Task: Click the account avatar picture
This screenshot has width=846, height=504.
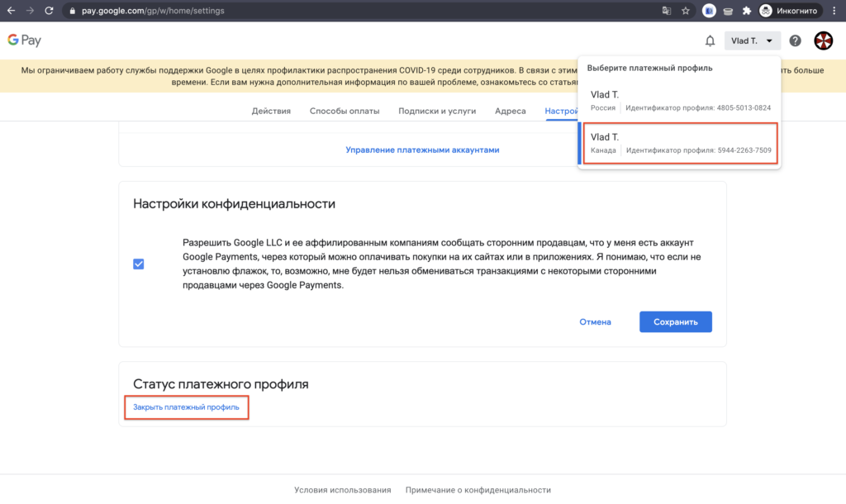Action: [x=823, y=40]
